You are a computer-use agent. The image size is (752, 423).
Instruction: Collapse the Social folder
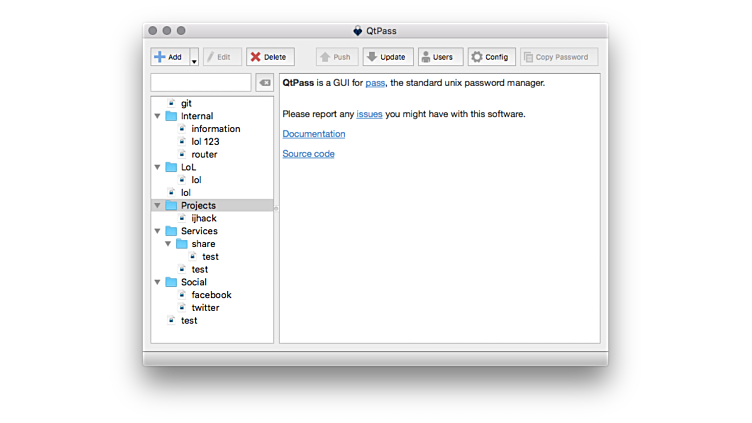(x=157, y=282)
